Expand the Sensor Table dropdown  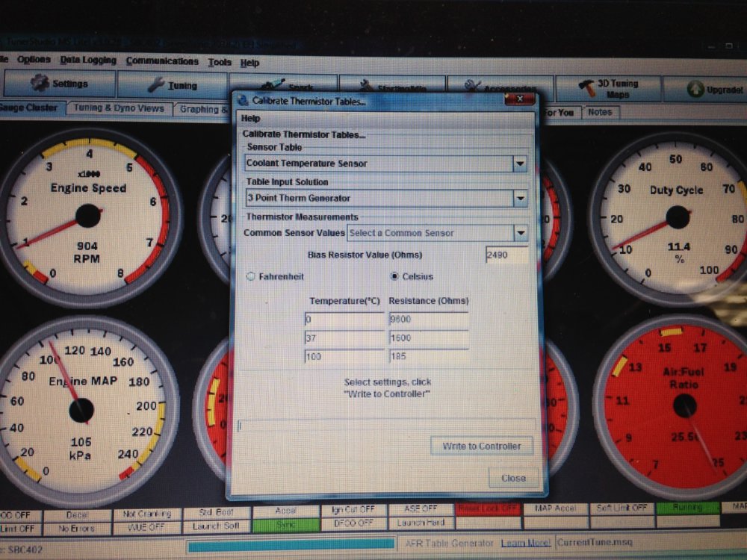(520, 164)
